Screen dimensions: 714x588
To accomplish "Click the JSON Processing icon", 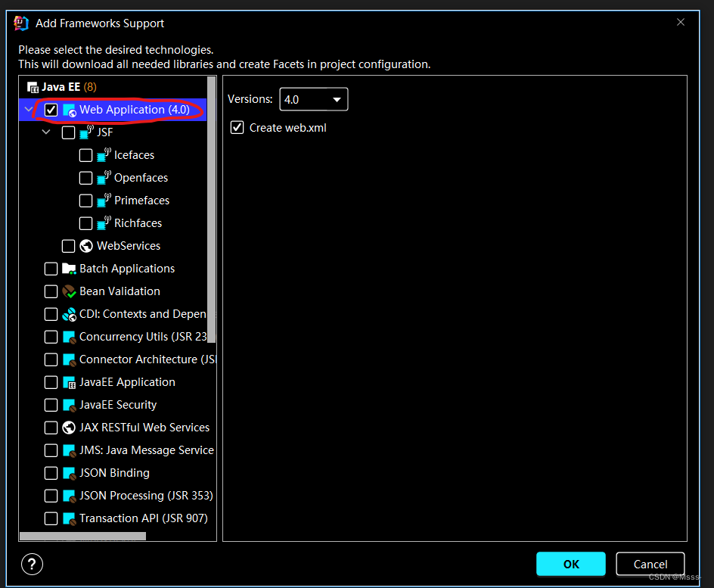I will pos(69,496).
